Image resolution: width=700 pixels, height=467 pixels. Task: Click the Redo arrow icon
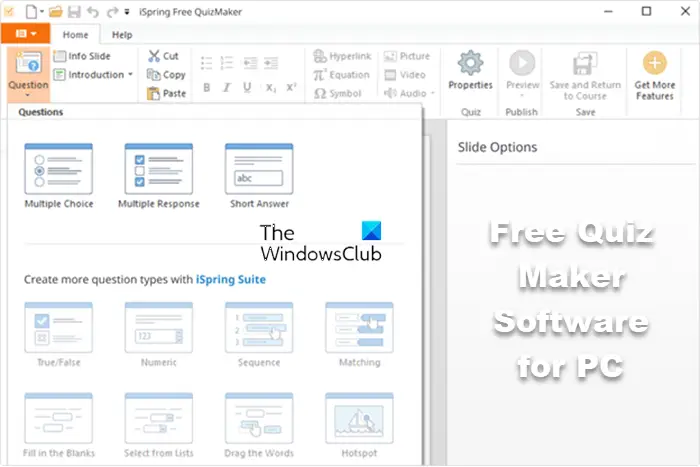(112, 12)
